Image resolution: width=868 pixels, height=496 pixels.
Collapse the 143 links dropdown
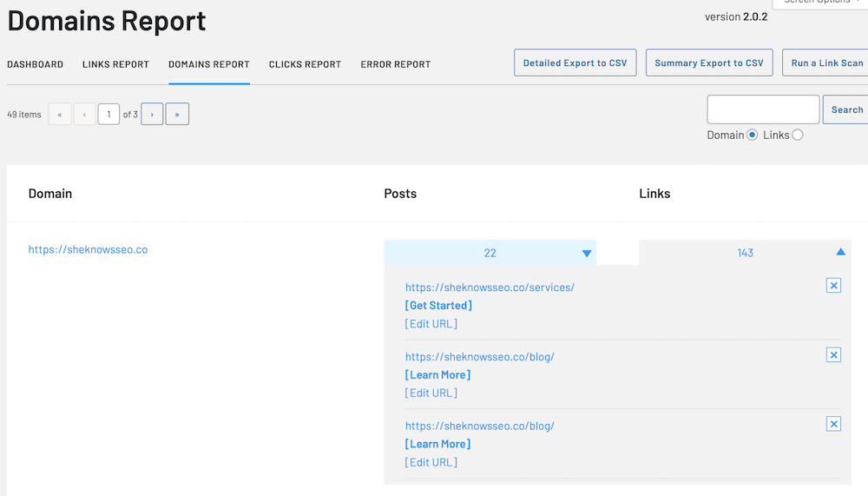745,253
